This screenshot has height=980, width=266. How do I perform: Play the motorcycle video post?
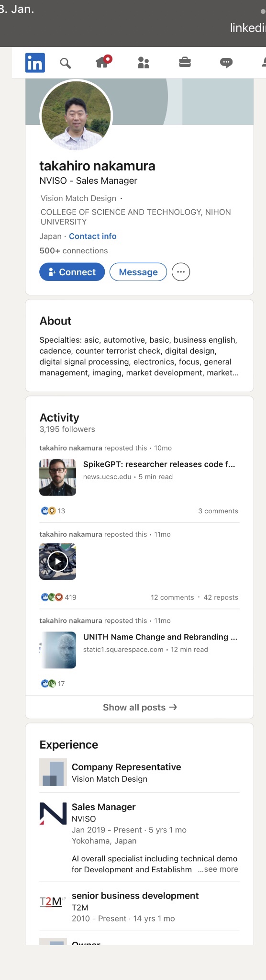coord(58,561)
